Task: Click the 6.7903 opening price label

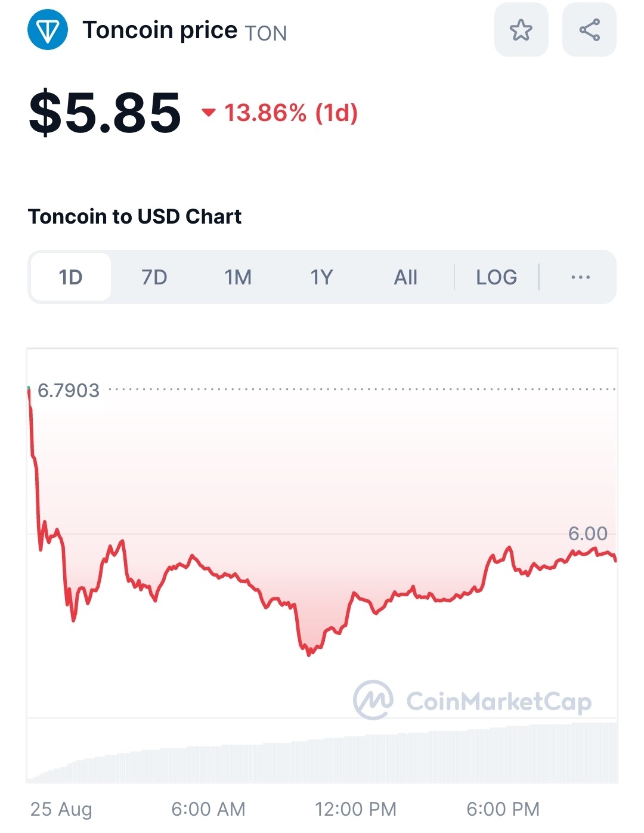Action: pos(68,391)
